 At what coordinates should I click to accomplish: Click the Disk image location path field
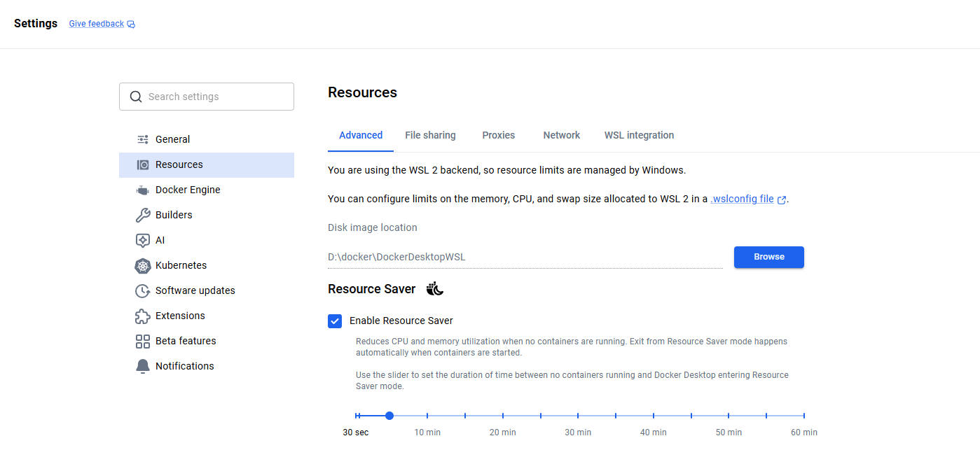[525, 257]
